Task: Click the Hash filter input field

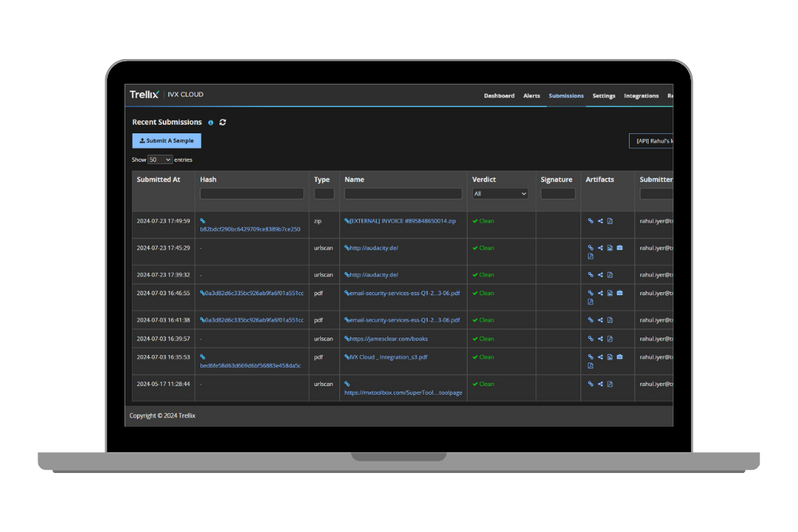Action: [252, 194]
